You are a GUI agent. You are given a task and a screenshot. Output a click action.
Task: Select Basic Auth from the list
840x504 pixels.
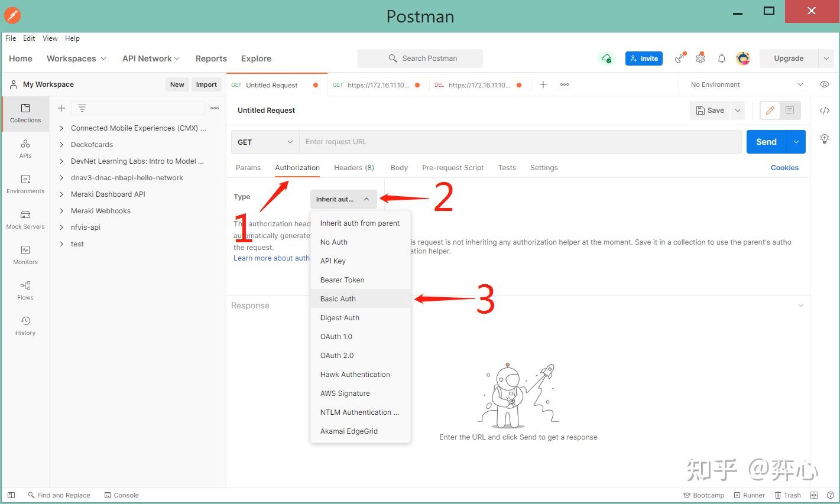[x=338, y=298]
